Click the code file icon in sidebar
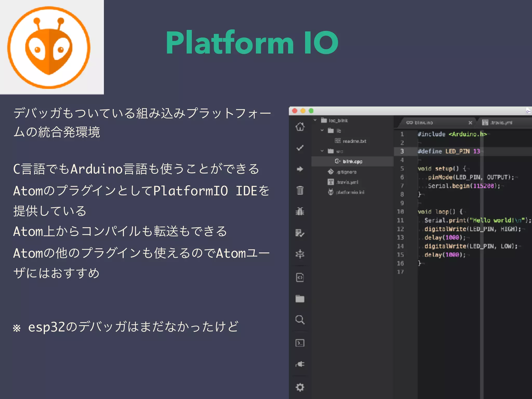Image resolution: width=532 pixels, height=399 pixels. coord(300,277)
